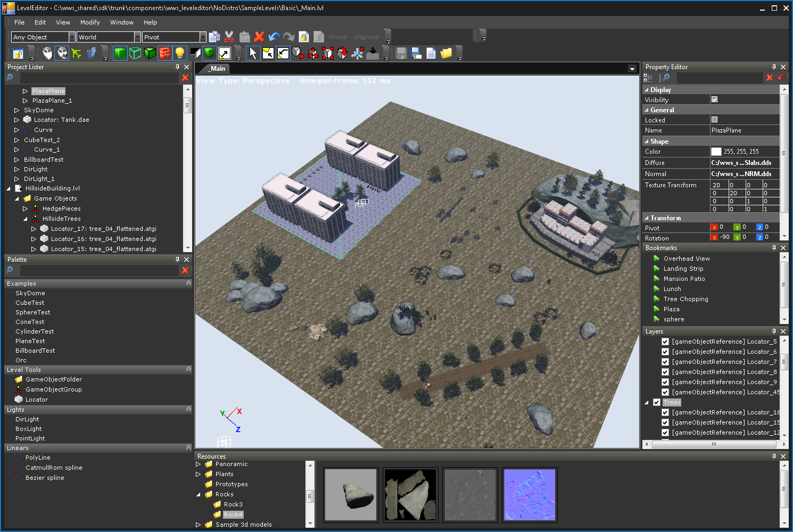
Task: Select the lightbulb lighting icon
Action: 179,53
